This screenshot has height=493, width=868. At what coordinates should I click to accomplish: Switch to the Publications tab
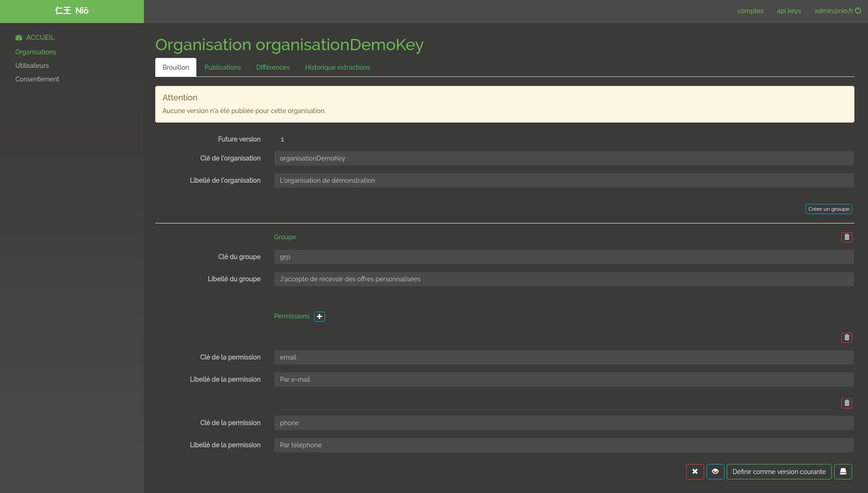coord(223,67)
